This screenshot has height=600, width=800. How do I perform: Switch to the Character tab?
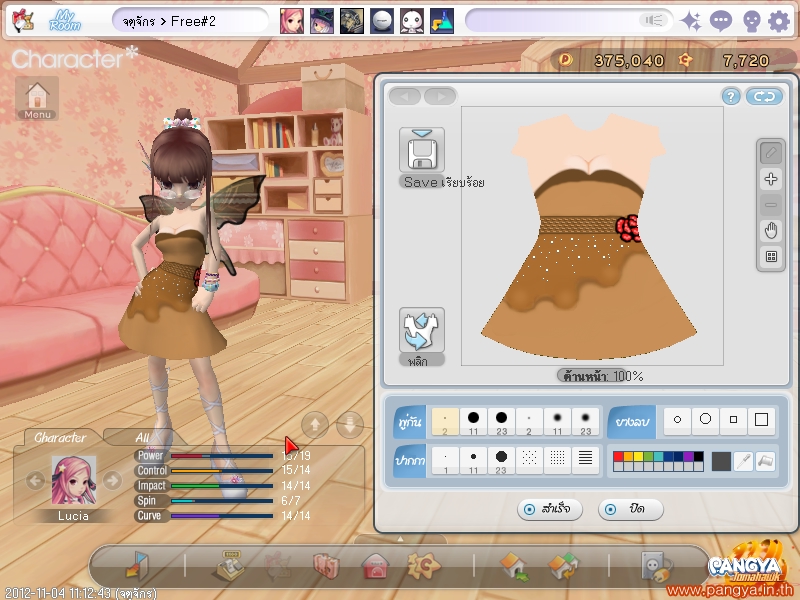pyautogui.click(x=61, y=438)
